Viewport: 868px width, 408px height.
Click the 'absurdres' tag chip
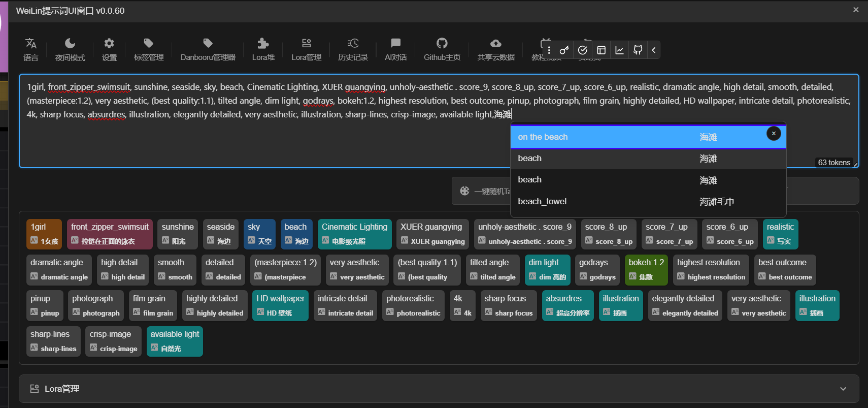pos(568,306)
